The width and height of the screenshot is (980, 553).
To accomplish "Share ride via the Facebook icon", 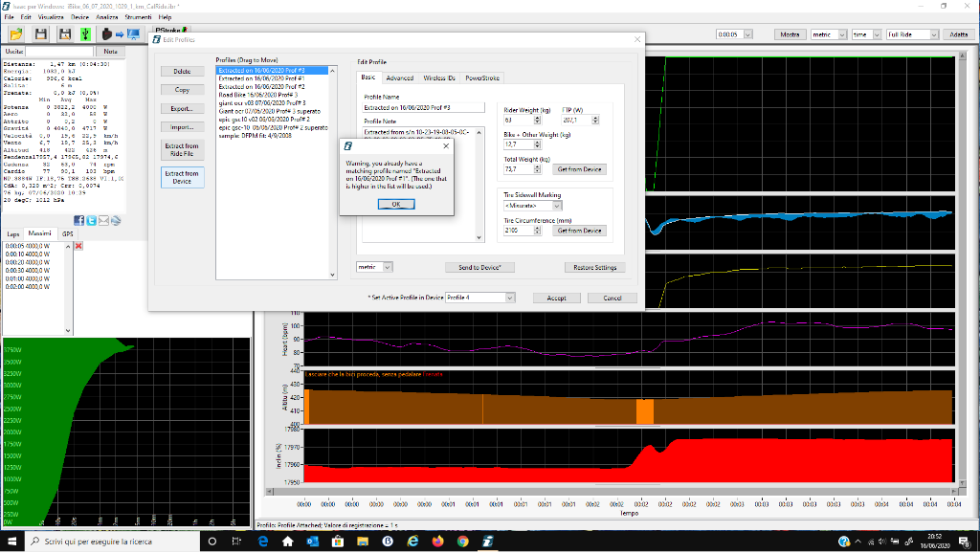I will (x=79, y=220).
